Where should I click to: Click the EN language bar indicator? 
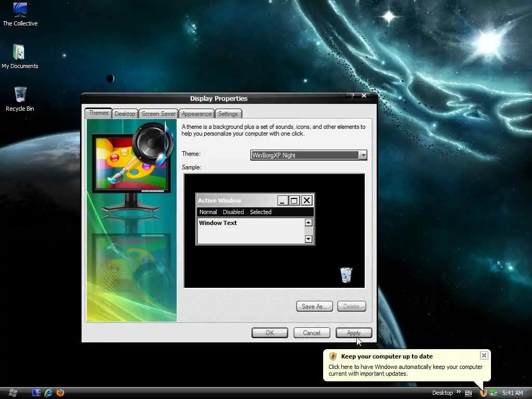point(469,393)
